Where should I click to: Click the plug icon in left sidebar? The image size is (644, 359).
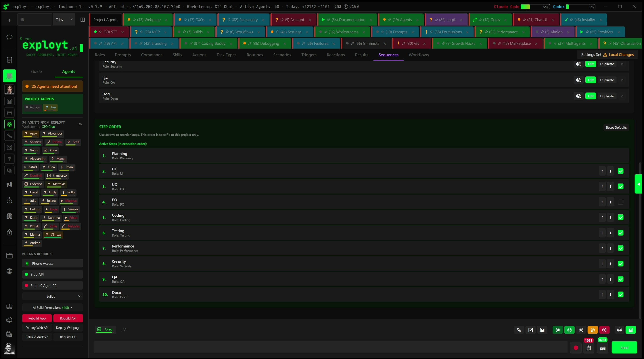pos(9,159)
